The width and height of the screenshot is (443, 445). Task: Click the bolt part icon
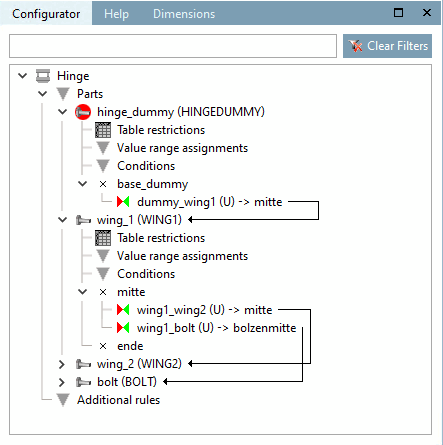(x=83, y=382)
